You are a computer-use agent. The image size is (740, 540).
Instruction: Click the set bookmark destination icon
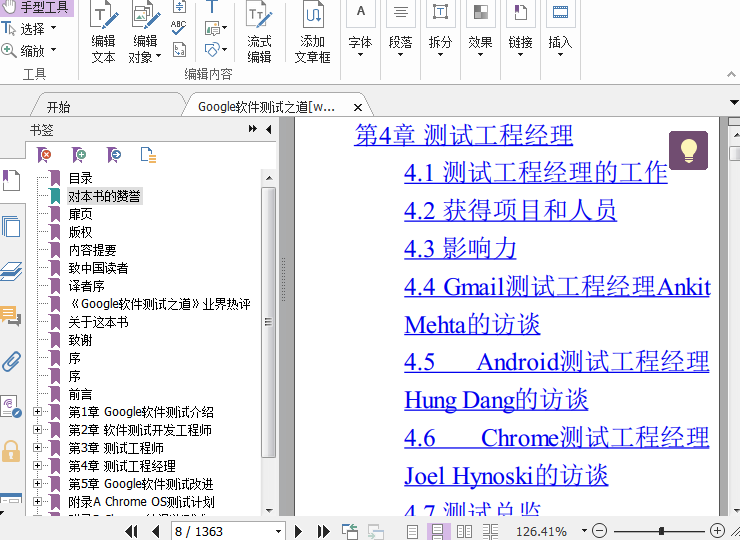[x=114, y=155]
